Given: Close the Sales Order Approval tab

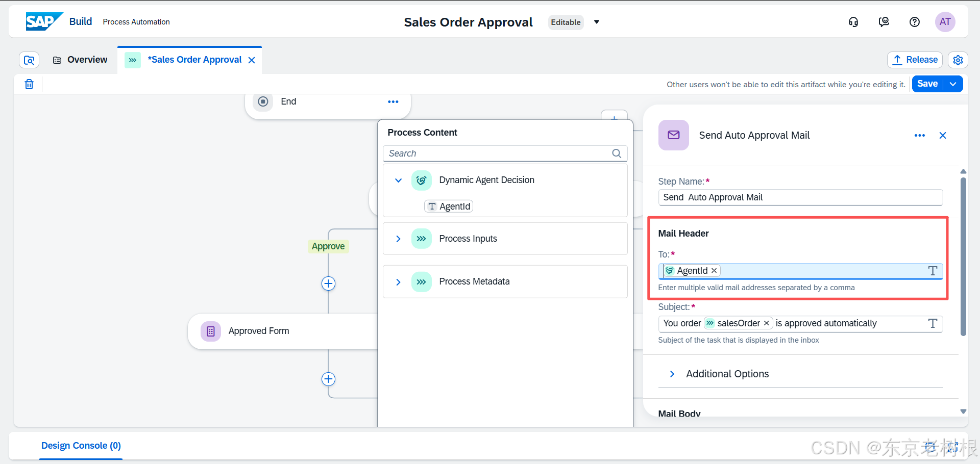Looking at the screenshot, I should click(x=252, y=60).
